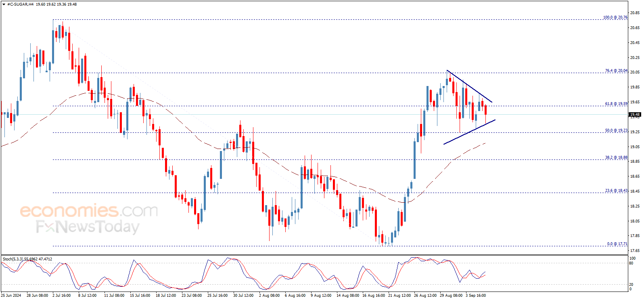This screenshot has width=644, height=300.
Task: Click the 16 Aug 16:00 time label
Action: 374,296
